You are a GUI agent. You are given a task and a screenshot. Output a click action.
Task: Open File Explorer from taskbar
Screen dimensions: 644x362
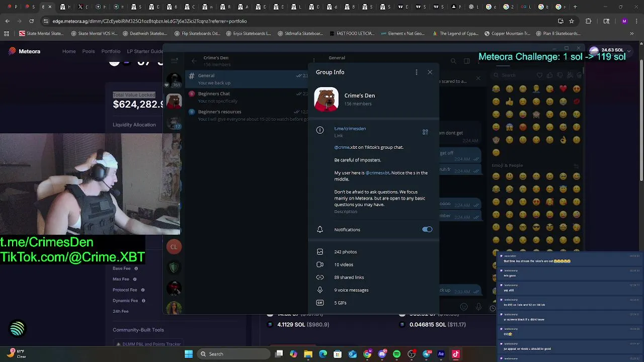[308, 354]
